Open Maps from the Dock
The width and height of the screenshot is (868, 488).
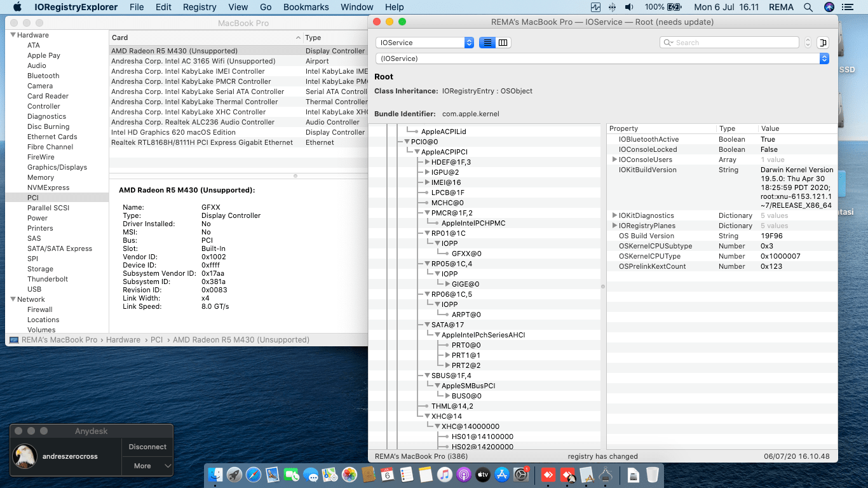tap(330, 475)
